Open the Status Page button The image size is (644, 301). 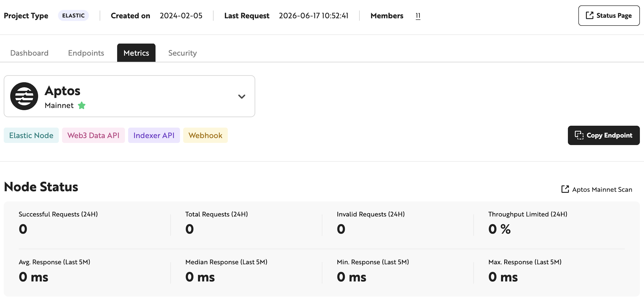[x=609, y=15]
